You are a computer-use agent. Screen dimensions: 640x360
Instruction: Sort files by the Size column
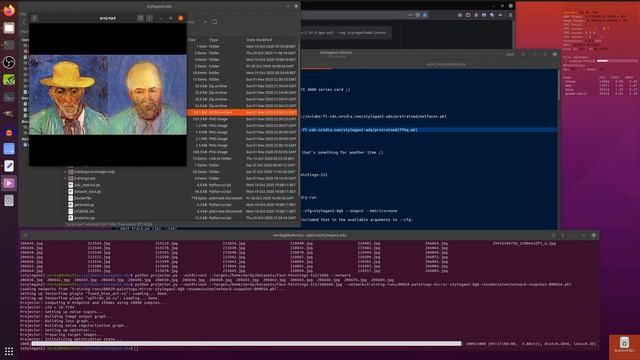(192, 40)
